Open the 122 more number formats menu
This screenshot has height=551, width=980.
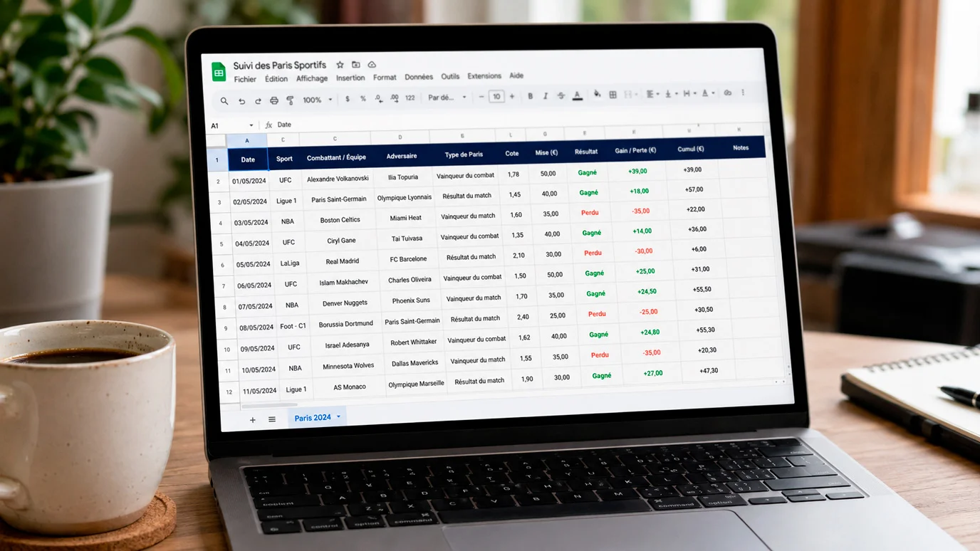(410, 98)
